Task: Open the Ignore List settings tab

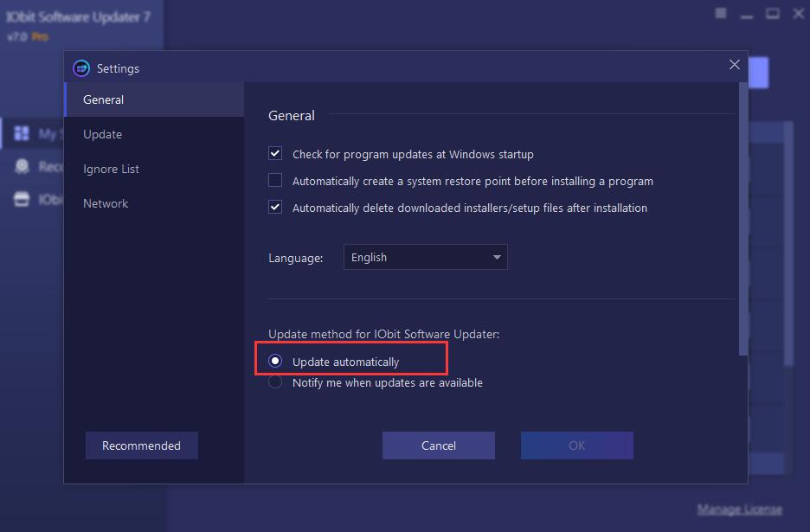Action: tap(154, 169)
